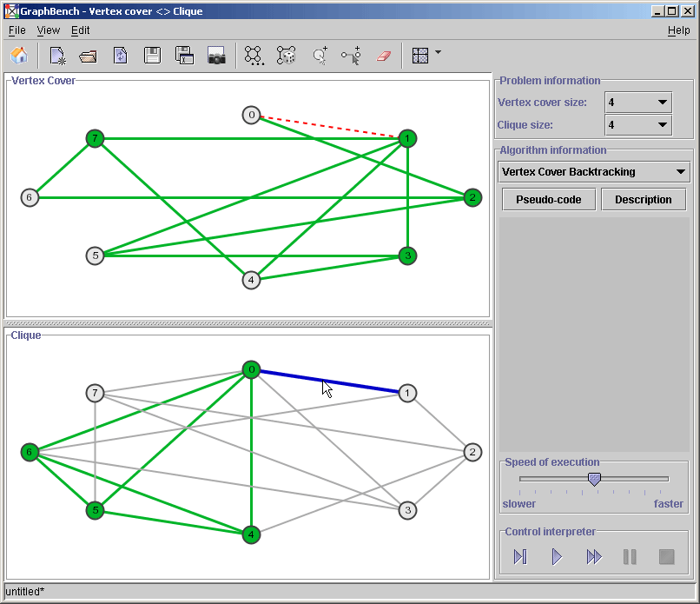Viewport: 700px width, 604px height.
Task: Select vertex 7 in Clique graph
Action: point(95,393)
